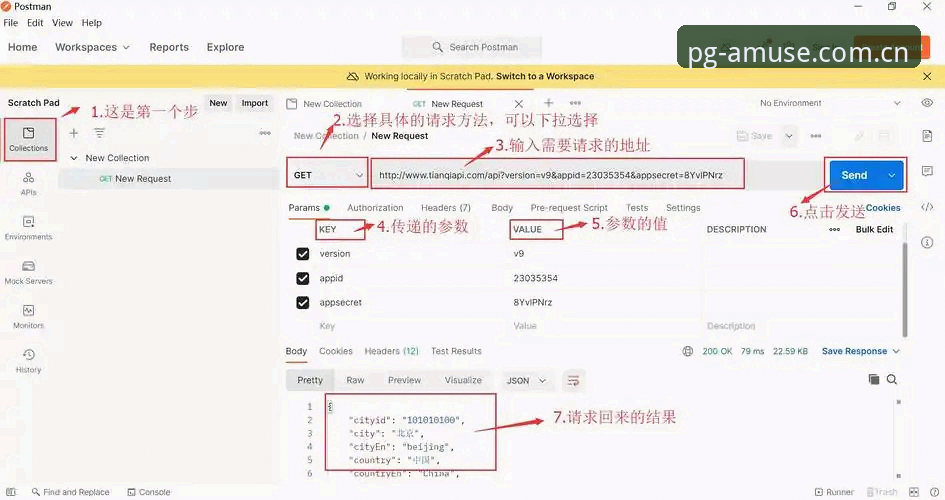Open the Collections sidebar panel
The image size is (945, 500).
coord(28,139)
